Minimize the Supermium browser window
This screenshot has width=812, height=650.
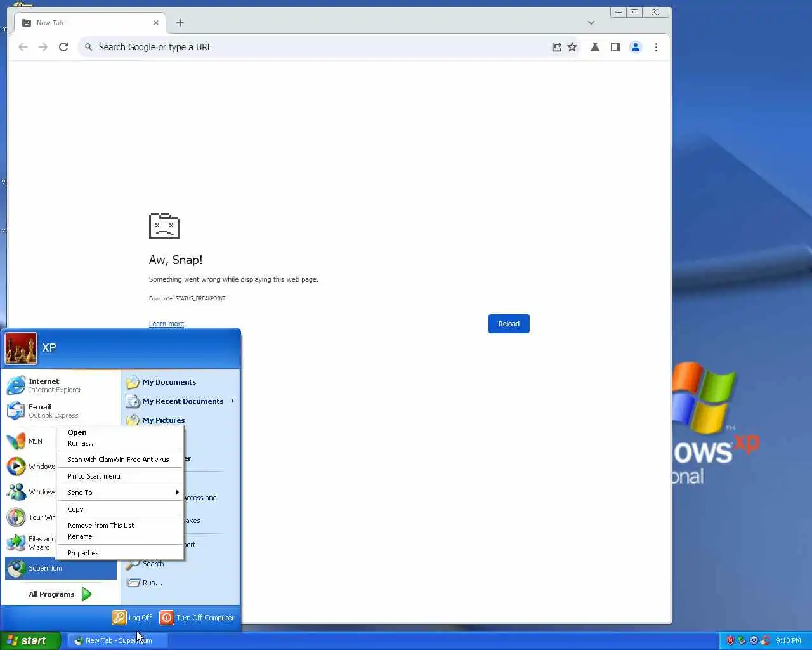click(619, 12)
